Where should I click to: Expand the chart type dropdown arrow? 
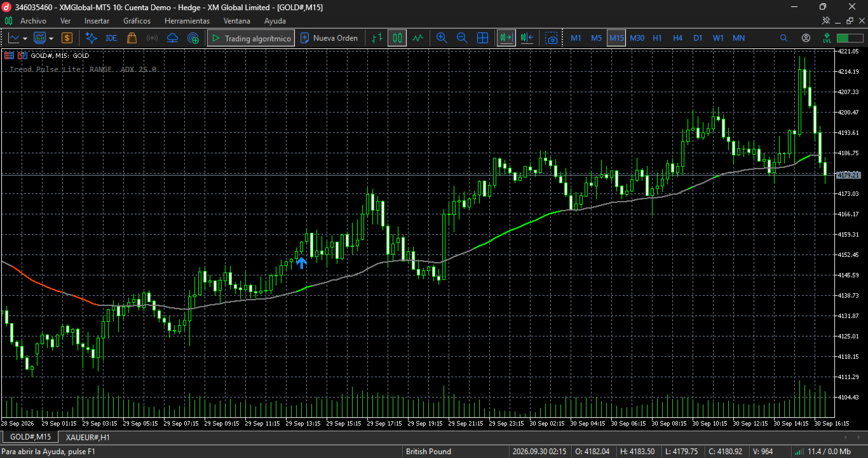coord(24,38)
